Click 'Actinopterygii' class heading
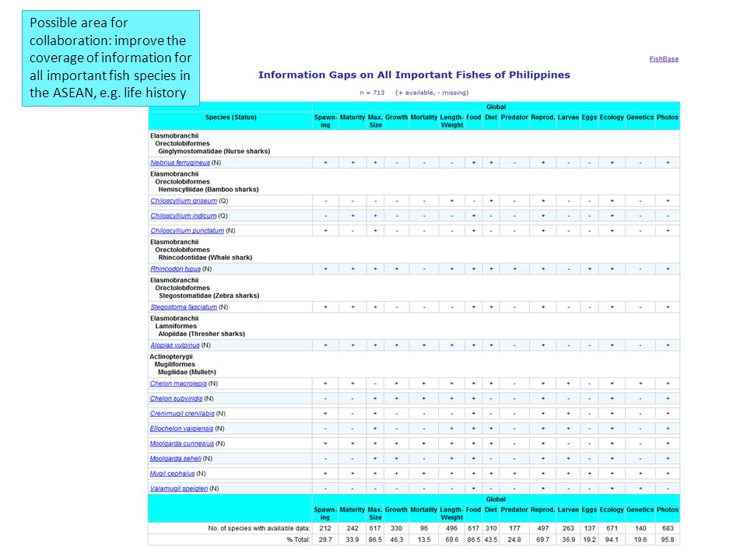This screenshot has width=747, height=560. pyautogui.click(x=171, y=357)
